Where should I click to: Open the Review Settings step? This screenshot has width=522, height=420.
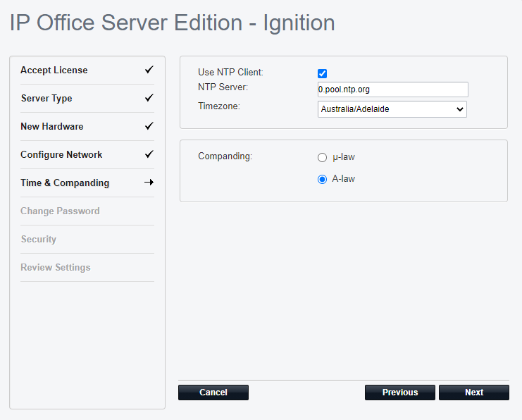tap(55, 268)
